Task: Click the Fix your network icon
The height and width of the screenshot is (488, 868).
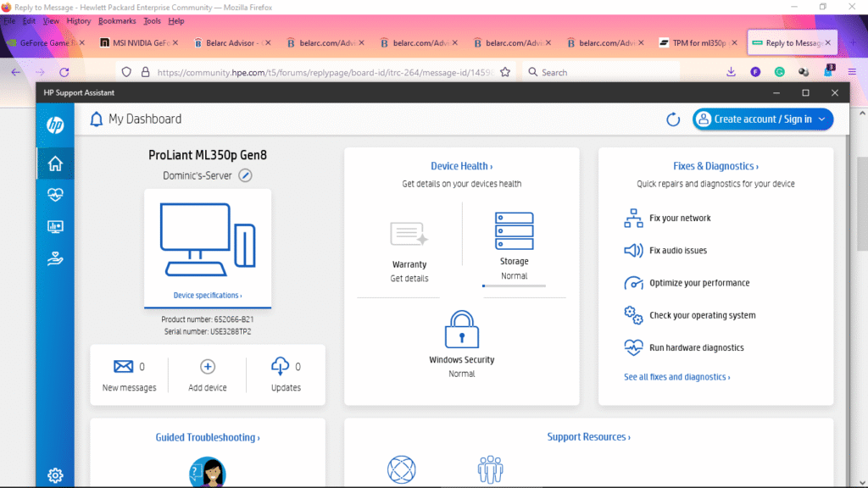Action: pyautogui.click(x=633, y=218)
